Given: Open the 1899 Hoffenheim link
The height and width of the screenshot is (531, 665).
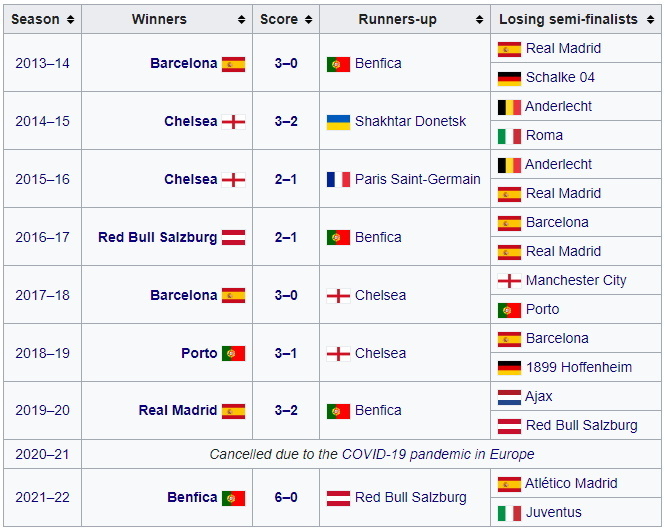Looking at the screenshot, I should coord(582,368).
